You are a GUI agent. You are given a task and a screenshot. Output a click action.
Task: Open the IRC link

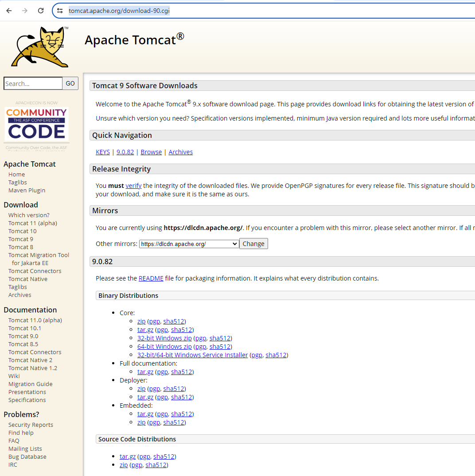13,464
